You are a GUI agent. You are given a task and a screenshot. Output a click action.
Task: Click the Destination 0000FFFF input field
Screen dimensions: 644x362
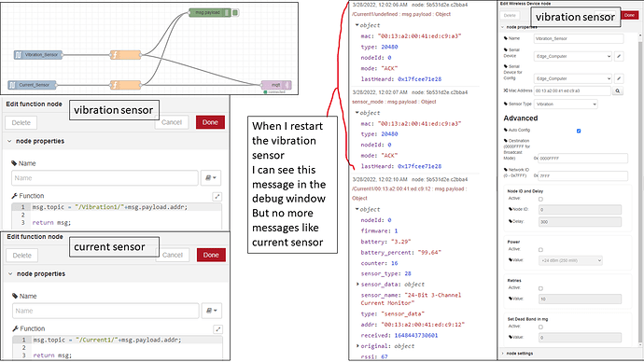click(x=582, y=159)
